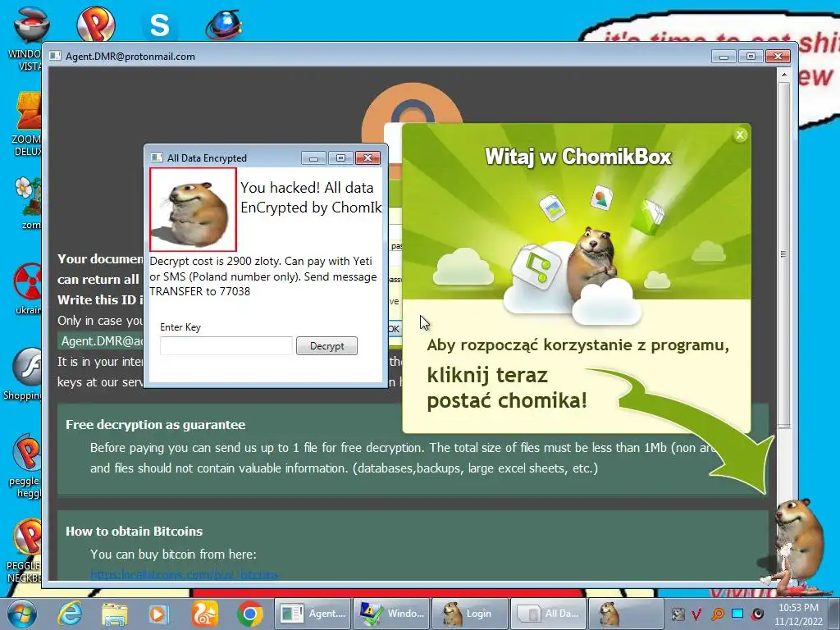Switch to Windo... taskbar window
The width and height of the screenshot is (840, 630).
tap(391, 614)
